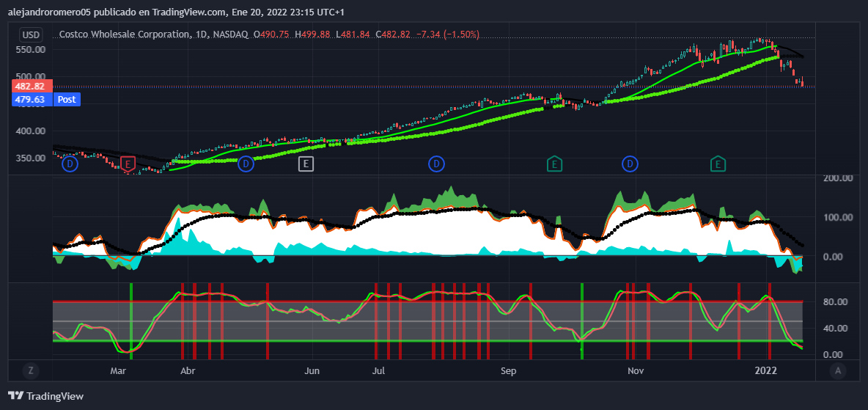The image size is (868, 410).
Task: Click the 80.00 oscillator axis label
Action: click(835, 302)
